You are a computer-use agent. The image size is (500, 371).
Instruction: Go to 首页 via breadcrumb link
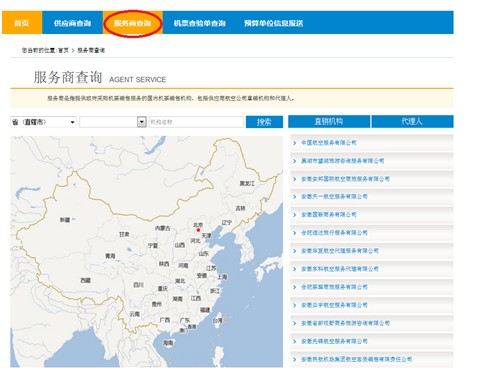[63, 50]
